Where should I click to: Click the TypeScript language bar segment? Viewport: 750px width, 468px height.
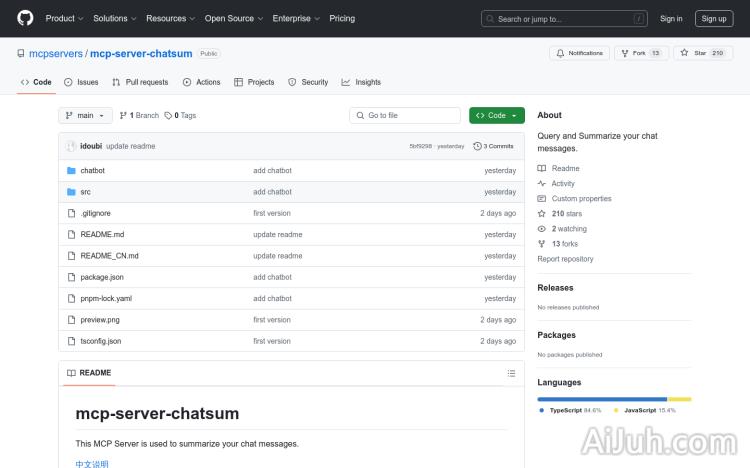pos(601,399)
